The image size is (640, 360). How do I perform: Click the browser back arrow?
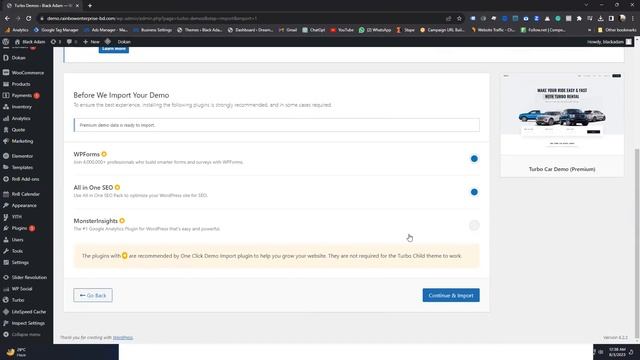(x=7, y=18)
